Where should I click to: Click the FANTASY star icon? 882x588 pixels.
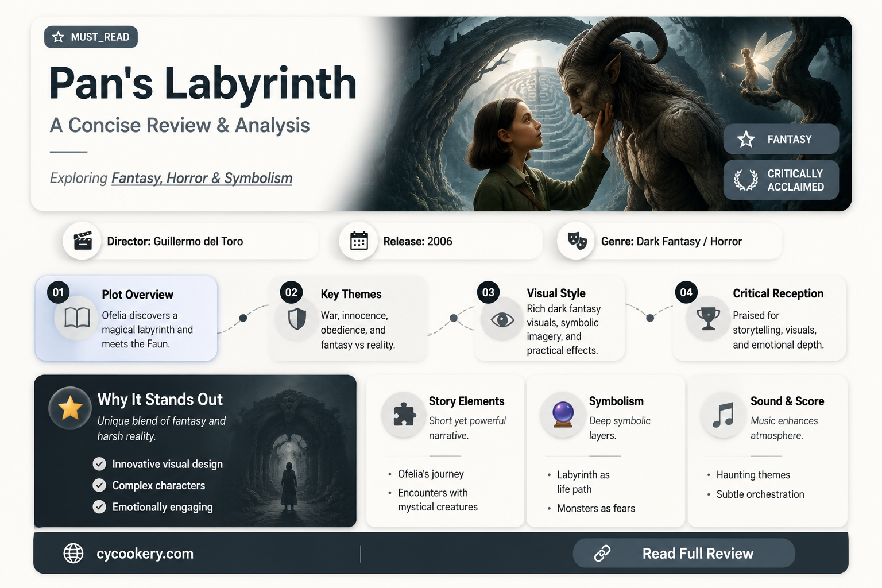746,139
